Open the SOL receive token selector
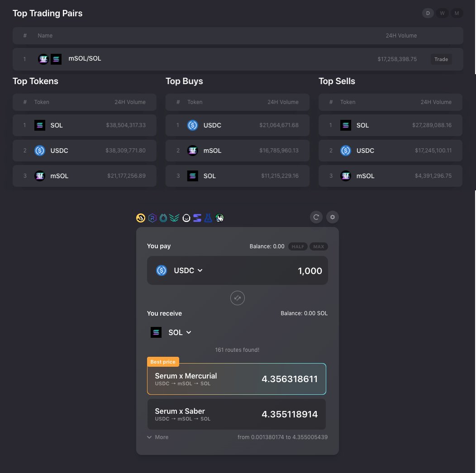 (180, 332)
